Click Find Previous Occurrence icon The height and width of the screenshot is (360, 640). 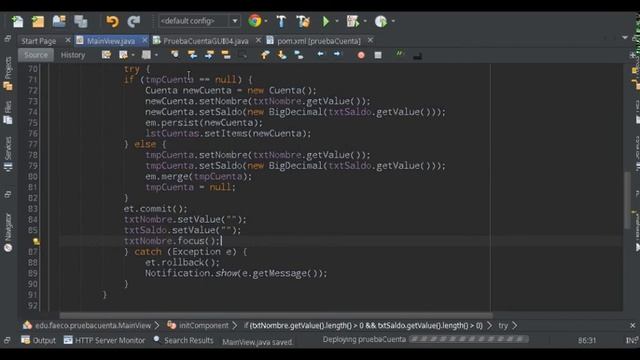[192, 54]
